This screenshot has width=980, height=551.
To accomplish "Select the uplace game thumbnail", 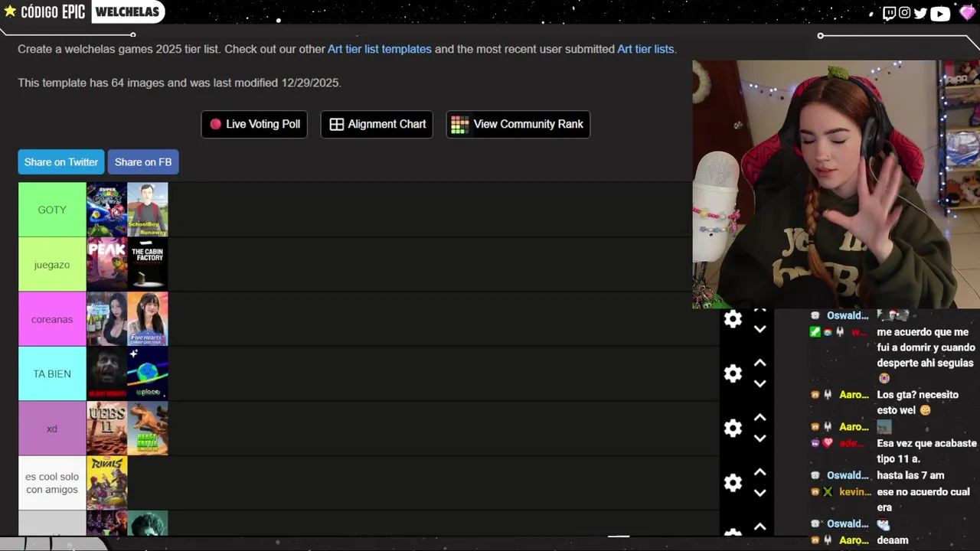I will tap(148, 374).
